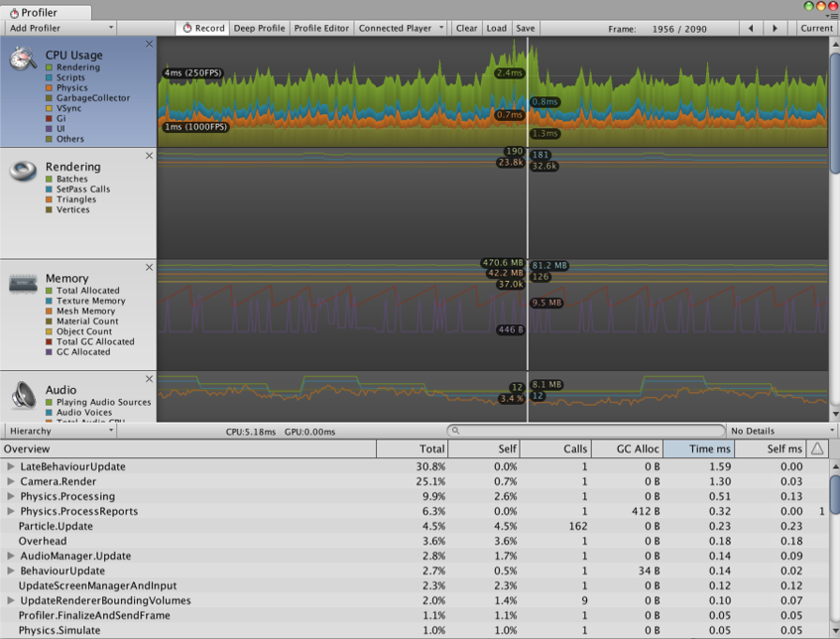Click the Clear button
This screenshot has width=840, height=639.
tap(466, 28)
